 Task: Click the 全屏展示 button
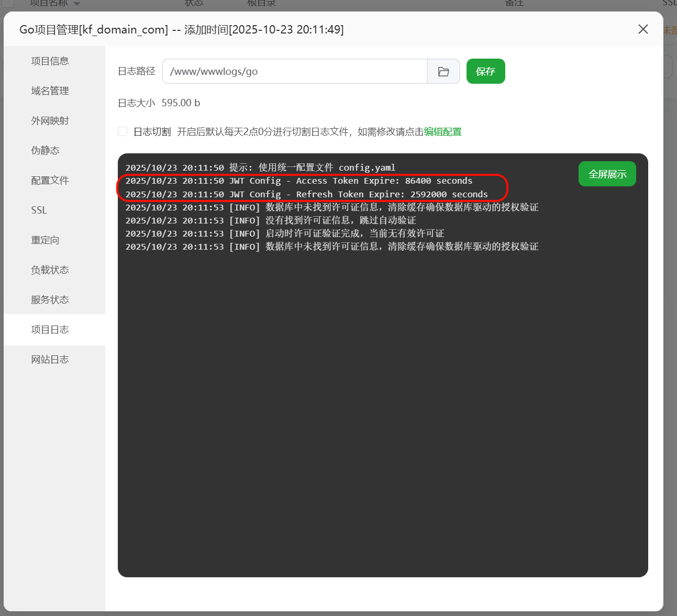[607, 174]
